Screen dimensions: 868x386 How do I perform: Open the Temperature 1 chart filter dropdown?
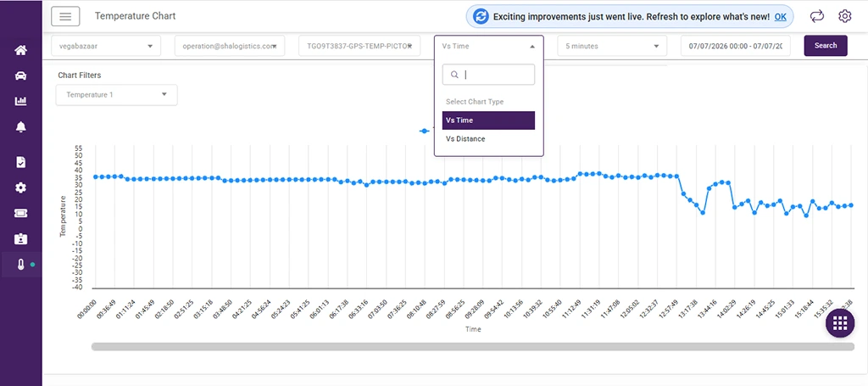click(x=117, y=95)
